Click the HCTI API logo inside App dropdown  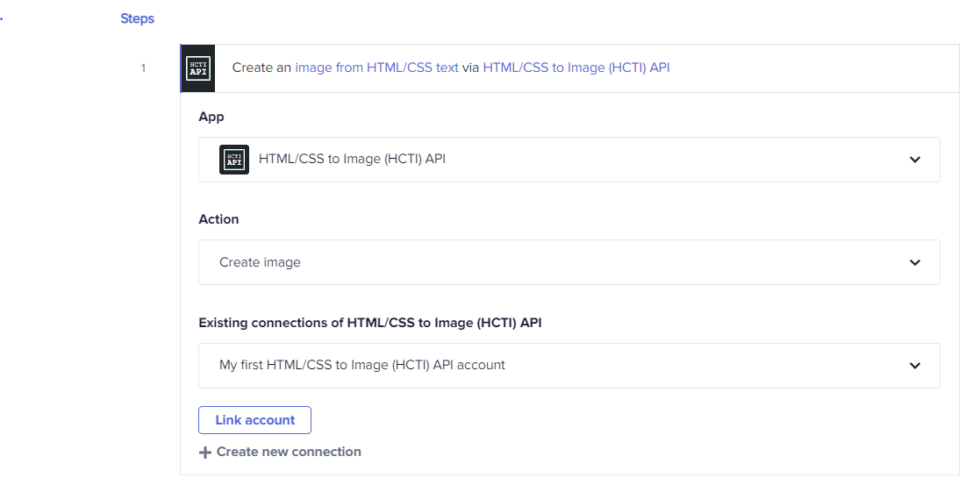click(234, 160)
